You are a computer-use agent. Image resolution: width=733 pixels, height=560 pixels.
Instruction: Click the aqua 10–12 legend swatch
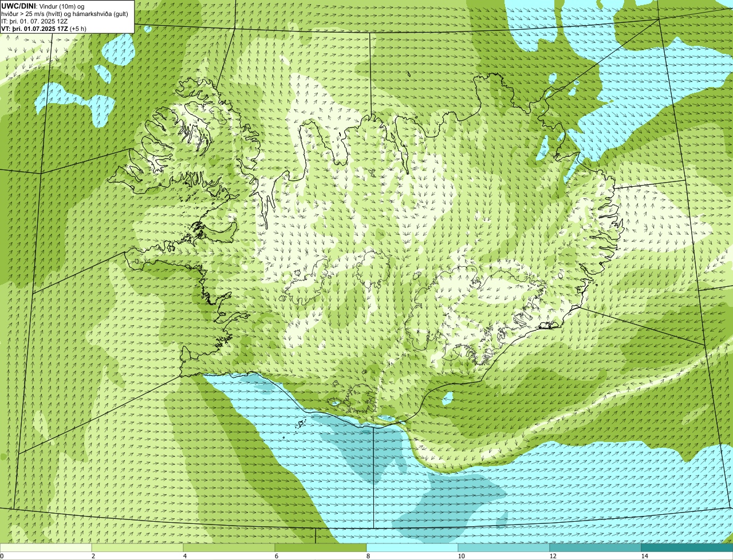(x=504, y=548)
